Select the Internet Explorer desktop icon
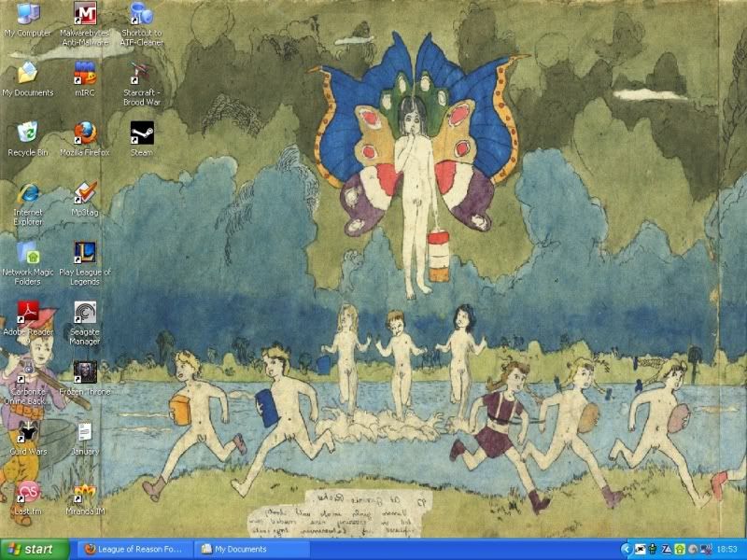The height and width of the screenshot is (560, 747). (28, 203)
